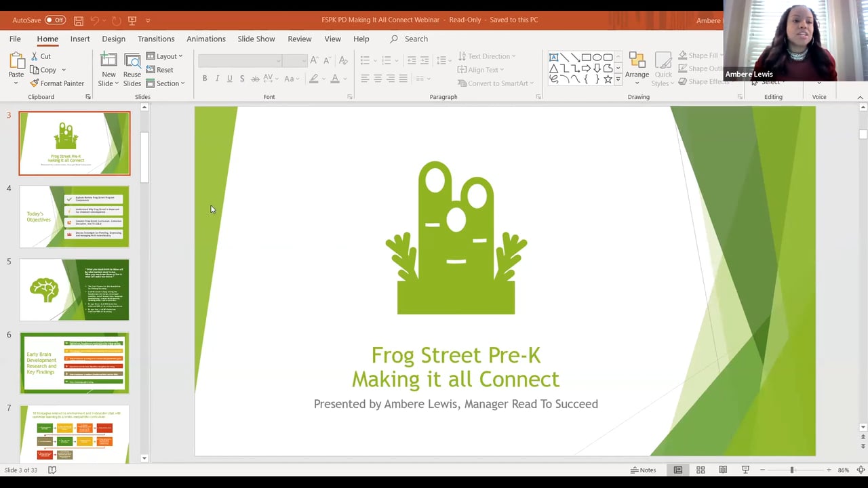Screen dimensions: 868x488
Task: Click the Numbering list icon
Action: pos(387,60)
